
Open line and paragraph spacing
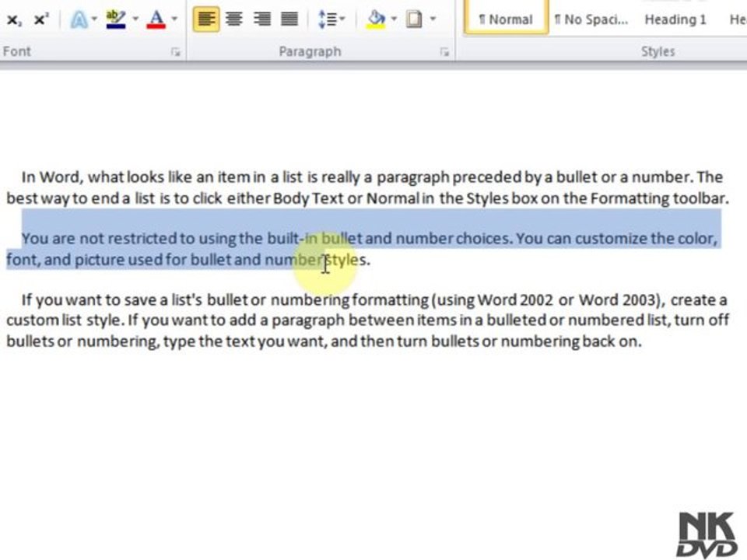click(x=328, y=19)
